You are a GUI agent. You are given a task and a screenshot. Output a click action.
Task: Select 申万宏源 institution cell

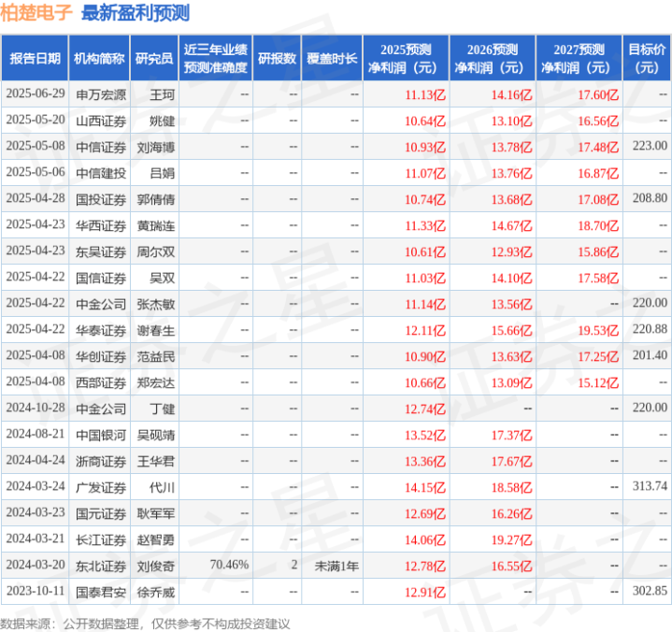click(x=101, y=94)
